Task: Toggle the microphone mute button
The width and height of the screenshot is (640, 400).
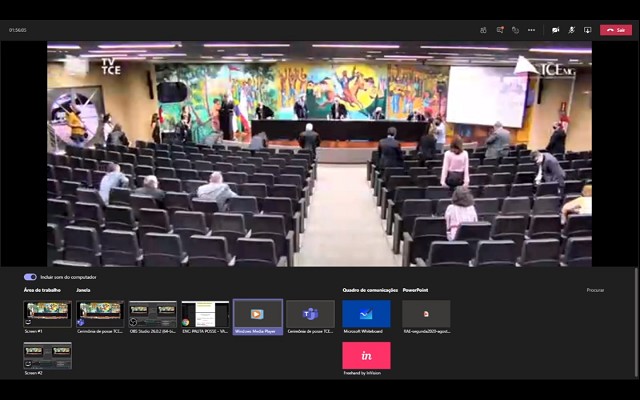Action: [x=572, y=30]
